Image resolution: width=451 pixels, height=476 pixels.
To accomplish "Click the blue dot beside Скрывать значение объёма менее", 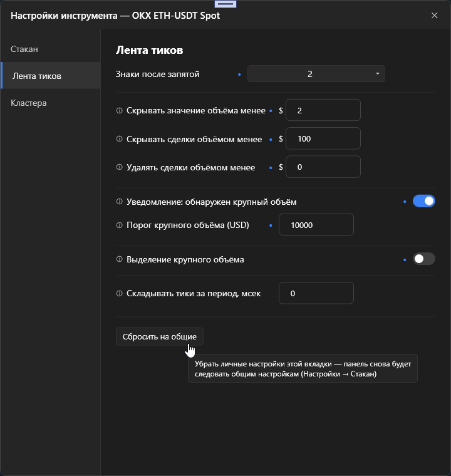I will pos(271,111).
